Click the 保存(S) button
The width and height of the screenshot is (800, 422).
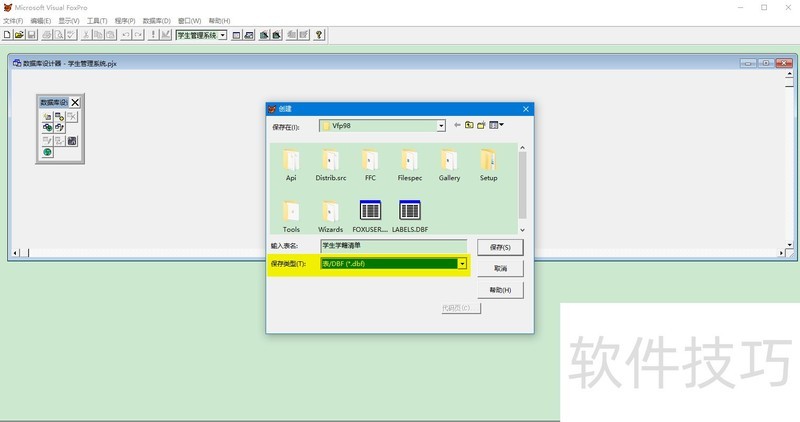click(500, 247)
